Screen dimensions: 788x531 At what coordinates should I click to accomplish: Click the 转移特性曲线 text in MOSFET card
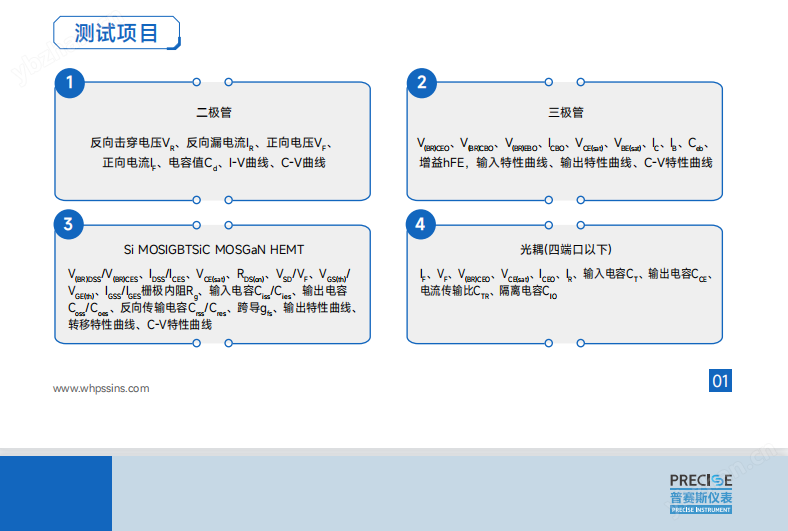tap(101, 325)
